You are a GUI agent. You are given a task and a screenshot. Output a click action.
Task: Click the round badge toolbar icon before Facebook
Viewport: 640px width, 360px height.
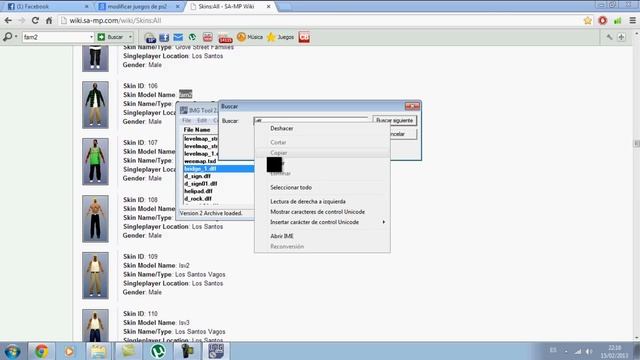pyautogui.click(x=150, y=38)
